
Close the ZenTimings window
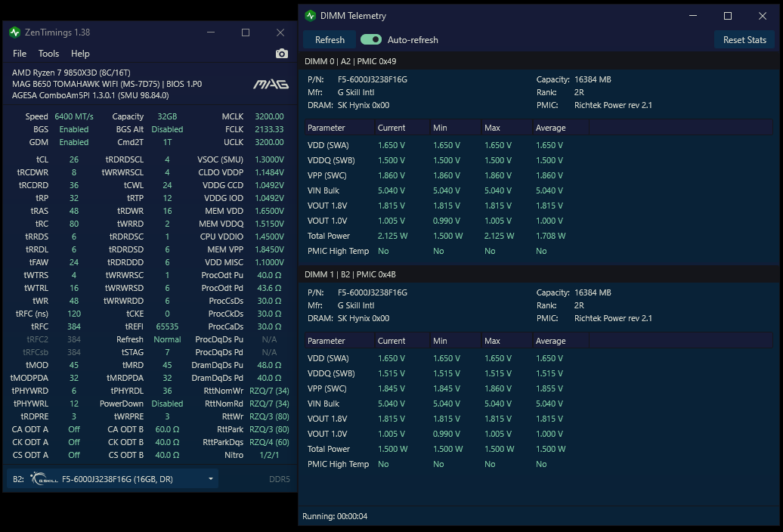280,32
